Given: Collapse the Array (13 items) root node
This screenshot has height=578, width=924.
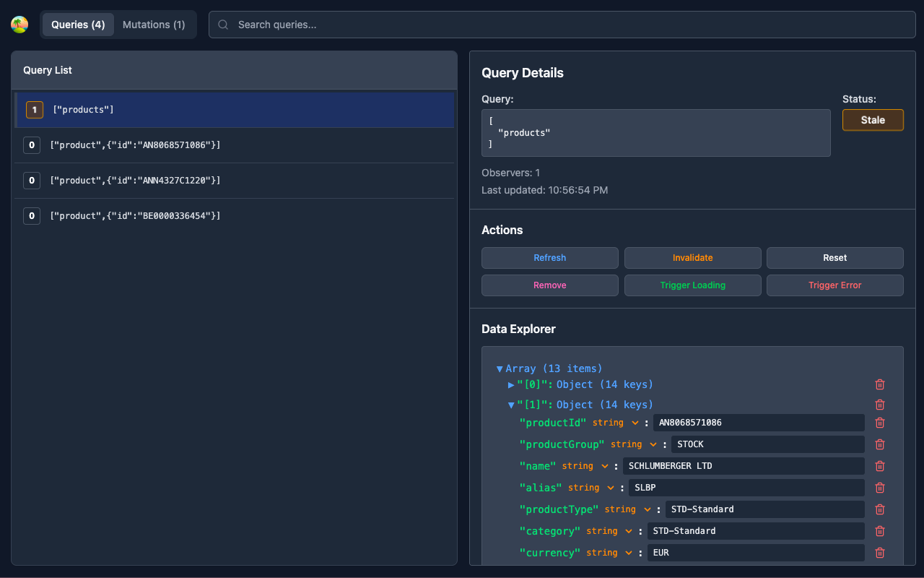Looking at the screenshot, I should [500, 368].
